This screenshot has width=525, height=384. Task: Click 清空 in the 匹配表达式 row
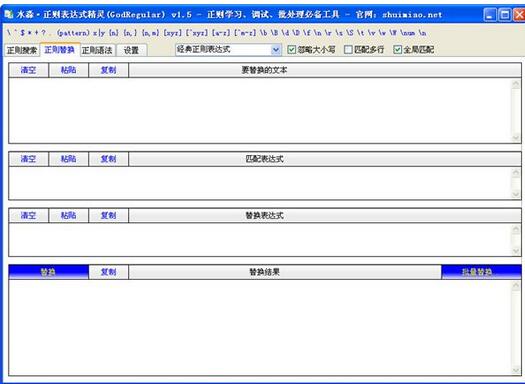28,159
